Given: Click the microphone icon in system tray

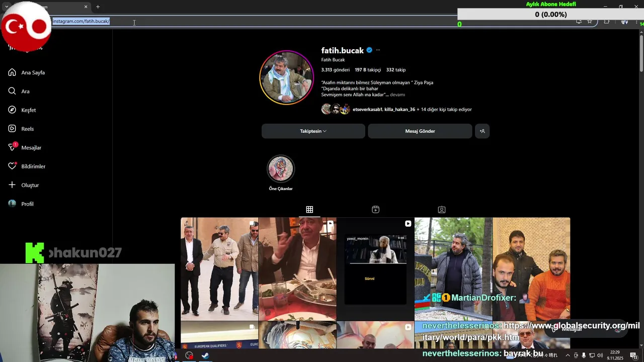Looking at the screenshot, I should coord(584,355).
